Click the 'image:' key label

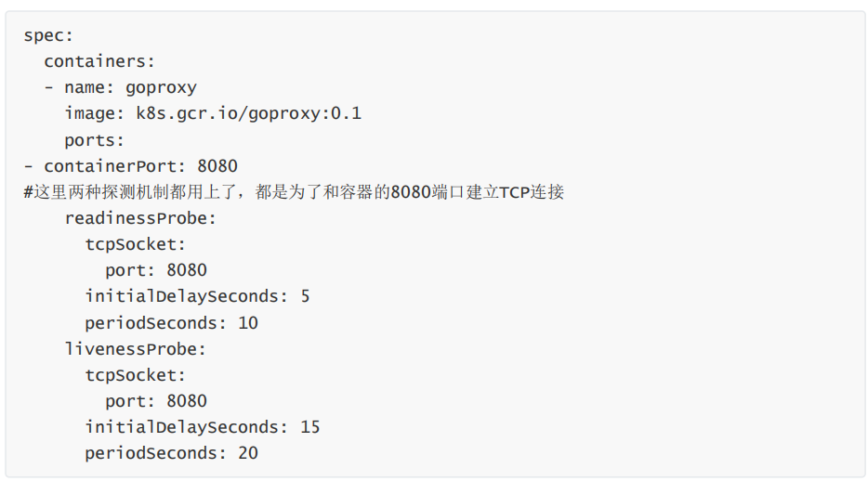[94, 114]
